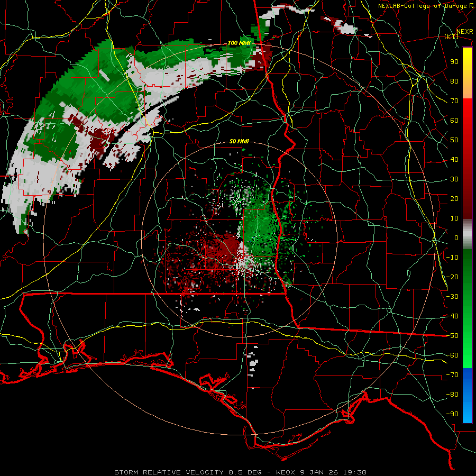The width and height of the screenshot is (476, 476).
Task: Click the -30 value on the velocity scale
Action: [452, 297]
